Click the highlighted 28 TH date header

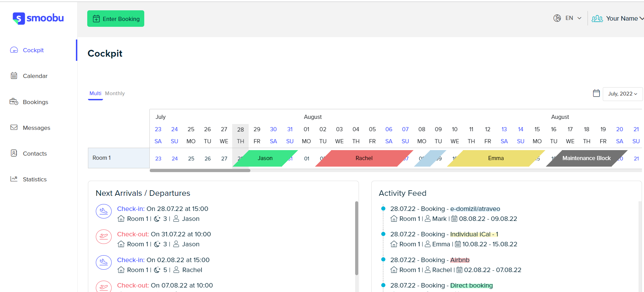point(240,135)
